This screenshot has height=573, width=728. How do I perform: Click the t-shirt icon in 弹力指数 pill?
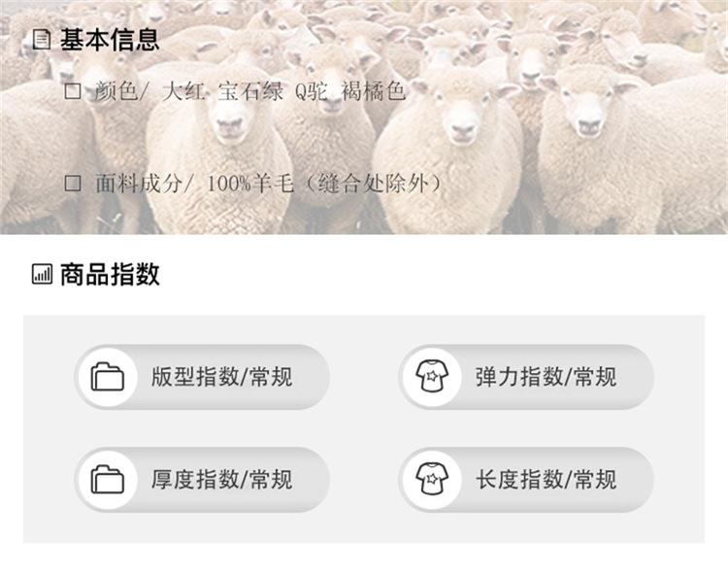432,377
